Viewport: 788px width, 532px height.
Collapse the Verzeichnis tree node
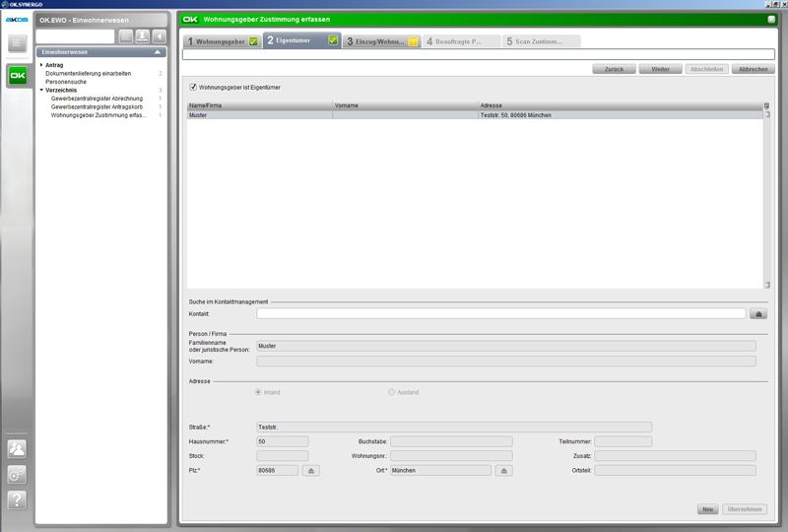tap(41, 90)
